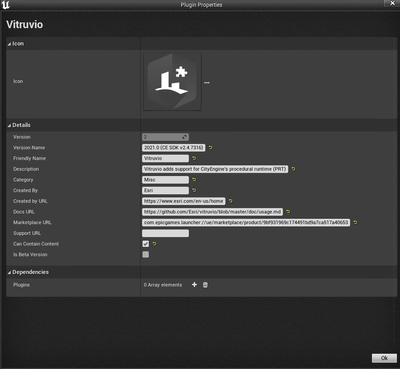The image size is (400, 369).
Task: Click the empty Support URL field
Action: (165, 233)
